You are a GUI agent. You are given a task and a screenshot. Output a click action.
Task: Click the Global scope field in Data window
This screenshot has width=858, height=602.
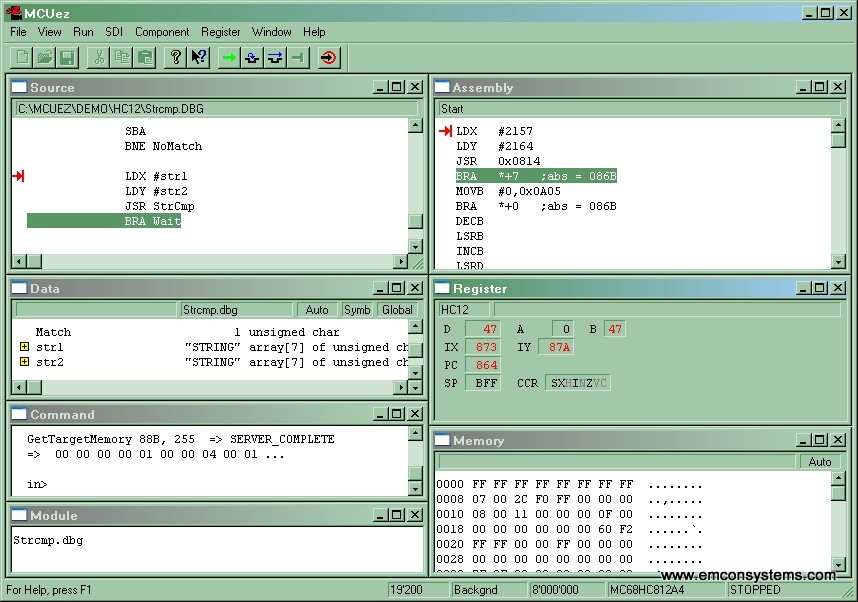click(x=397, y=310)
